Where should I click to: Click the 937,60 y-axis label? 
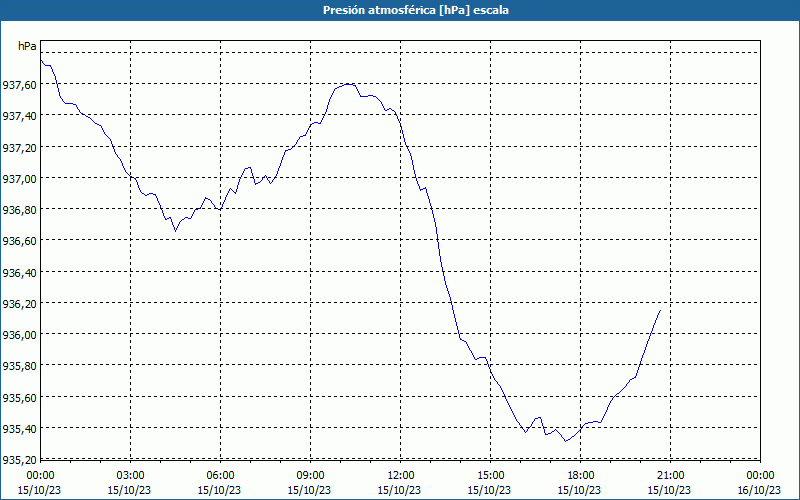[20, 85]
